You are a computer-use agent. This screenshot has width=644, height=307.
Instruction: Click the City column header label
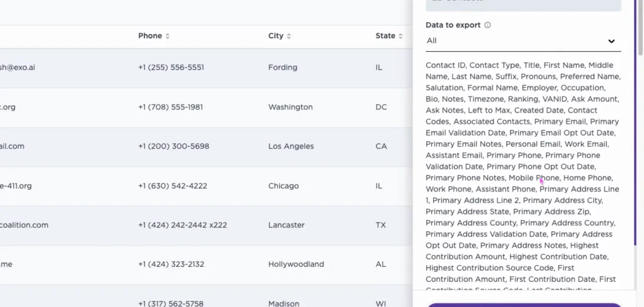(276, 36)
